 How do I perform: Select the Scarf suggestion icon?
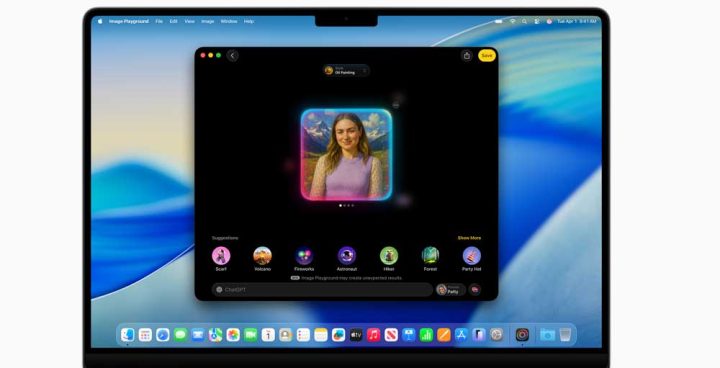click(x=221, y=255)
